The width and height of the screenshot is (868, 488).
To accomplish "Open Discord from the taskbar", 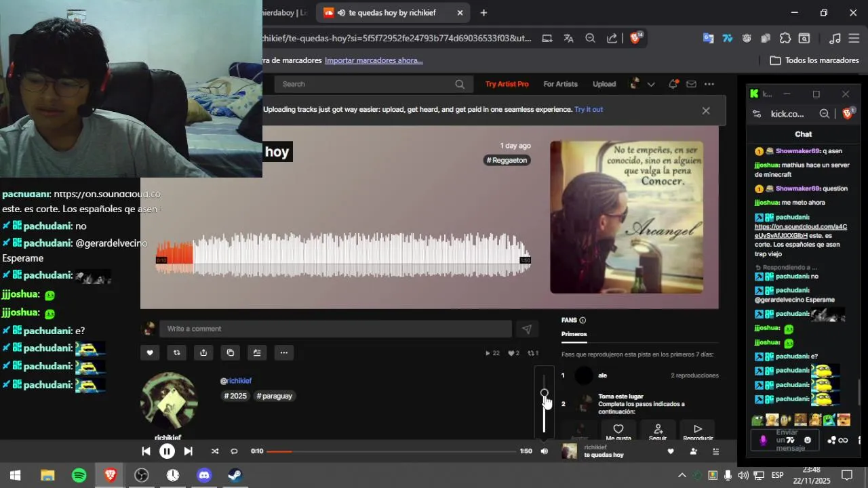I will point(204,475).
